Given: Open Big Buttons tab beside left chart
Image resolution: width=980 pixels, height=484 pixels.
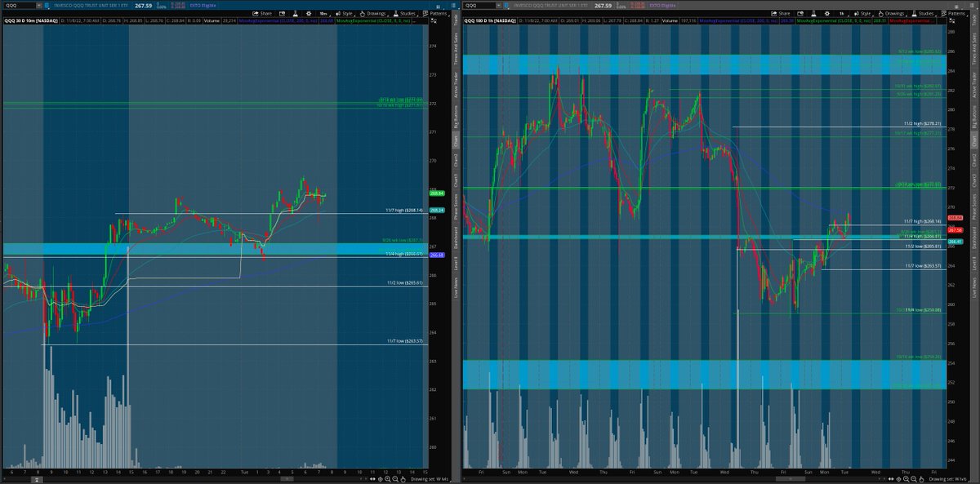Looking at the screenshot, I should pos(455,115).
